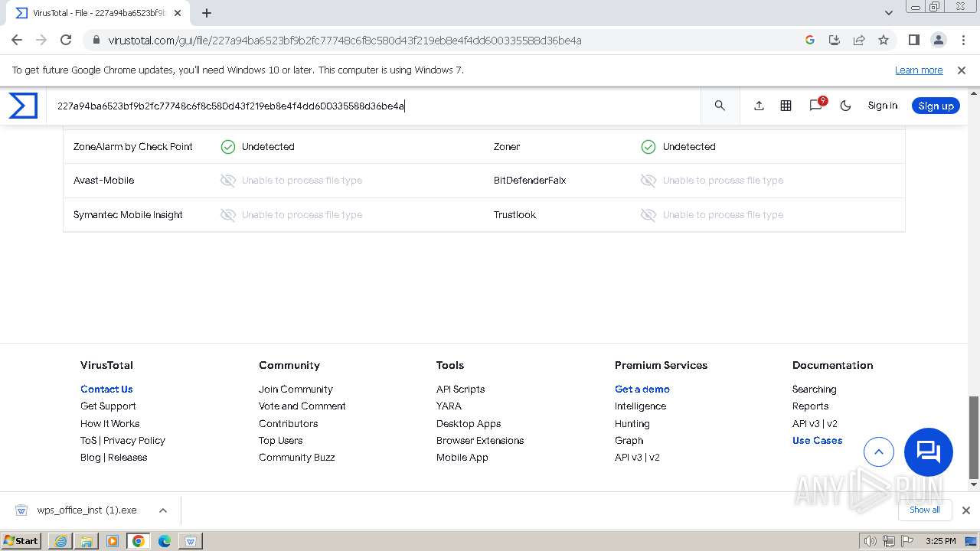Open the How It Works link

109,423
